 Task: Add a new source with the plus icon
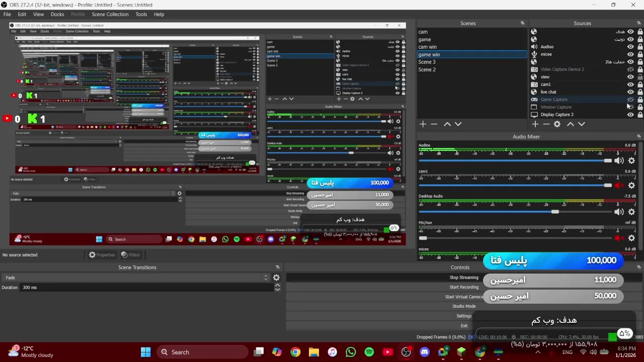point(535,124)
